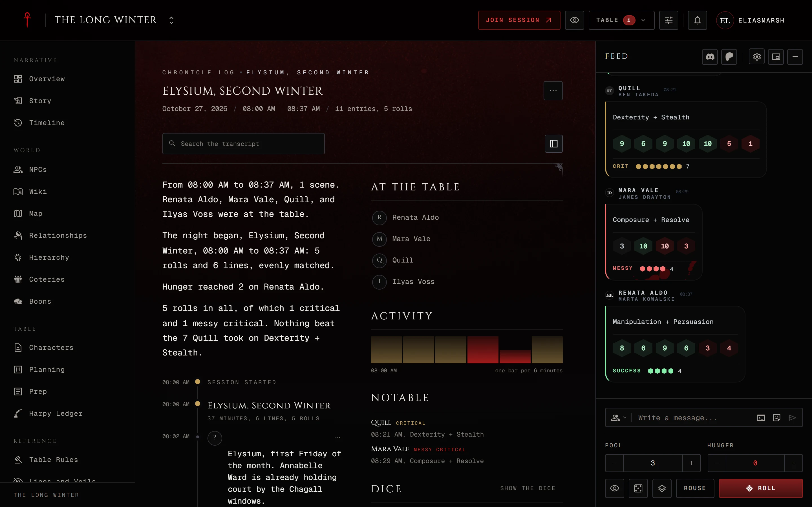
Task: Open notifications bell
Action: [697, 20]
